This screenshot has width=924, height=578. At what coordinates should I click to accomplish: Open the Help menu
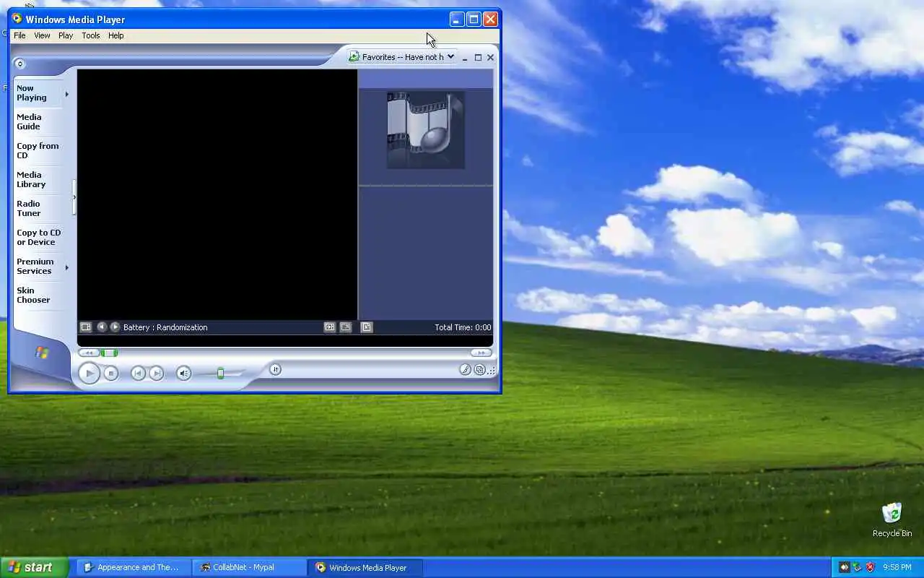(x=115, y=35)
